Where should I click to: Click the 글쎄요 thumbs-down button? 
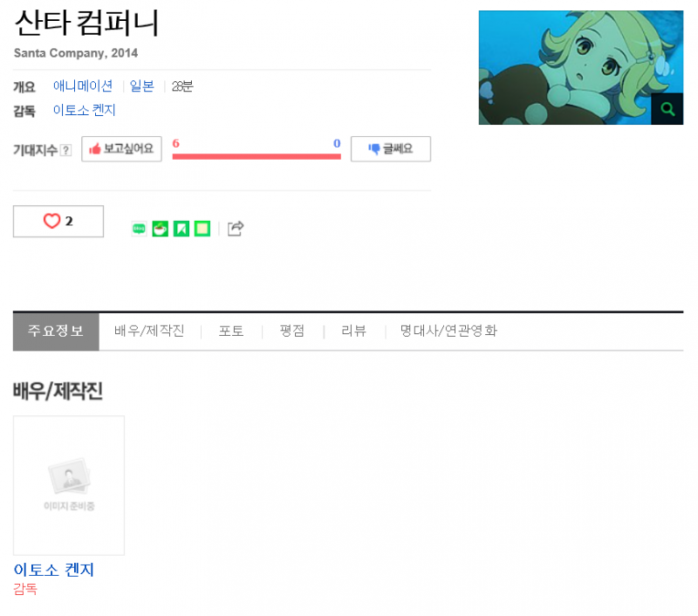click(390, 149)
